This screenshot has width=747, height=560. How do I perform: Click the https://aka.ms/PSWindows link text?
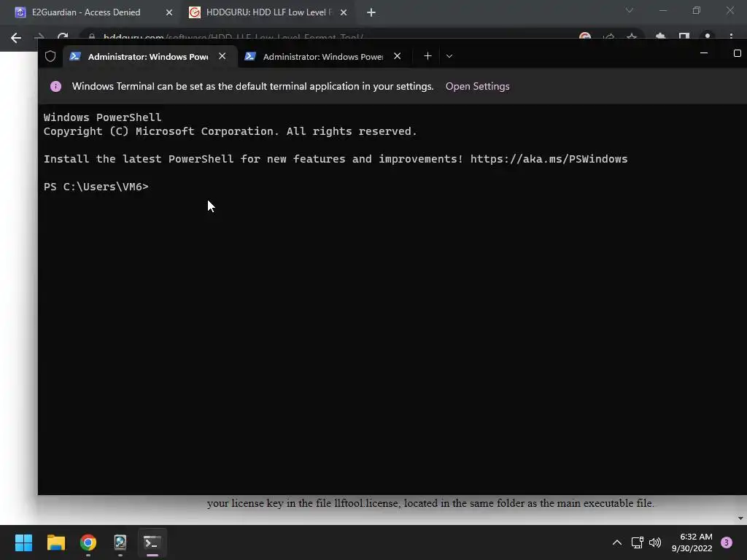(549, 159)
